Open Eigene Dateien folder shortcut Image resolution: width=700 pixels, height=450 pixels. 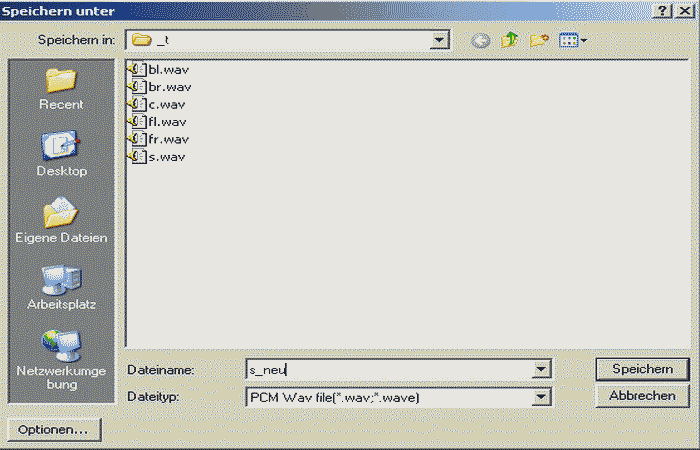tap(61, 221)
